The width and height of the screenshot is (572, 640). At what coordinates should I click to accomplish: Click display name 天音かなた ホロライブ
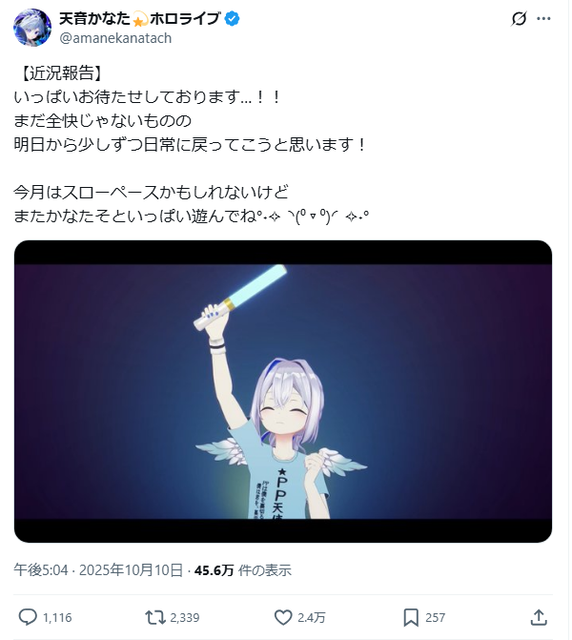140,18
